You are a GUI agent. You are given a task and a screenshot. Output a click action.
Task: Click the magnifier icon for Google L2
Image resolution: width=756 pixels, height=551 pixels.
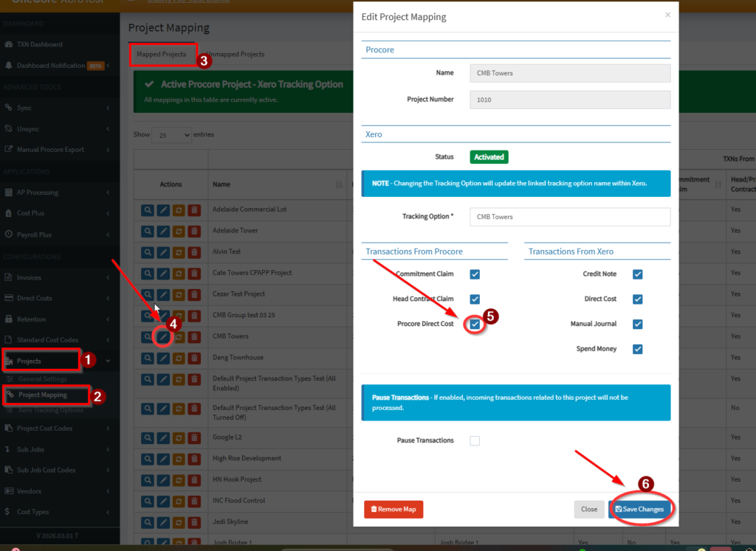tap(148, 437)
